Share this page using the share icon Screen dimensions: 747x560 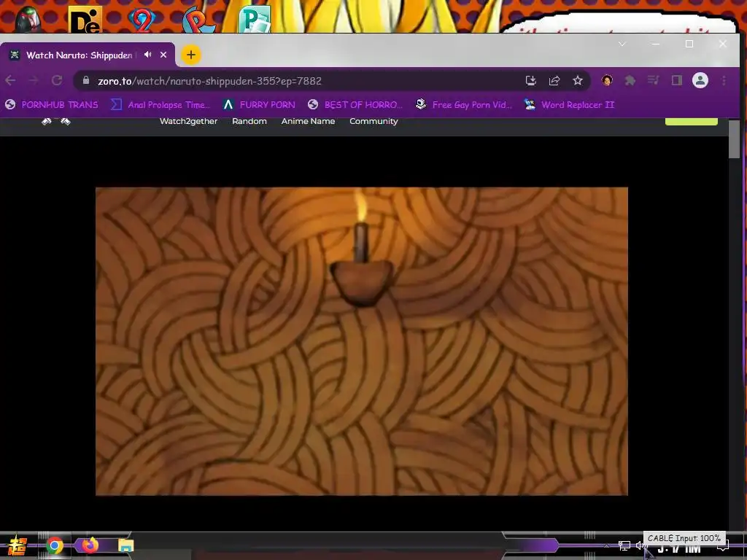(x=554, y=80)
